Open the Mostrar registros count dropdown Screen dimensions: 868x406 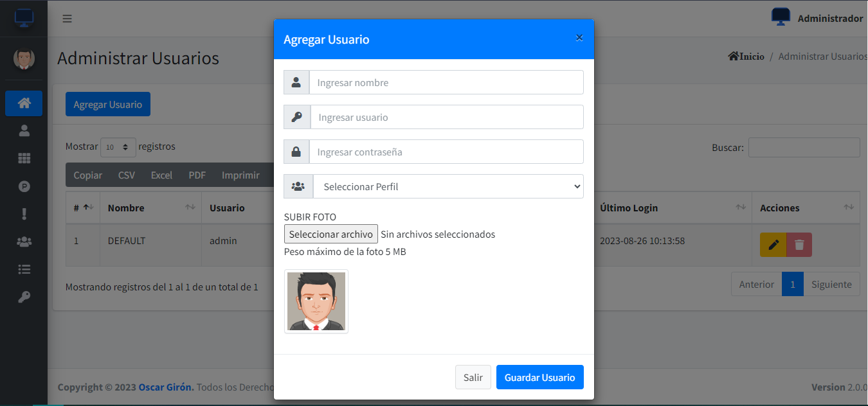tap(118, 147)
